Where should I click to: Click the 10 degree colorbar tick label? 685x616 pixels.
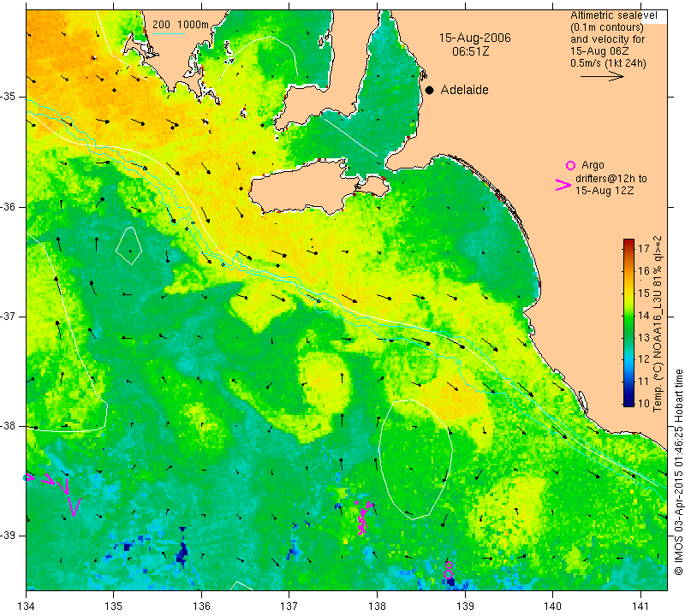pos(644,403)
